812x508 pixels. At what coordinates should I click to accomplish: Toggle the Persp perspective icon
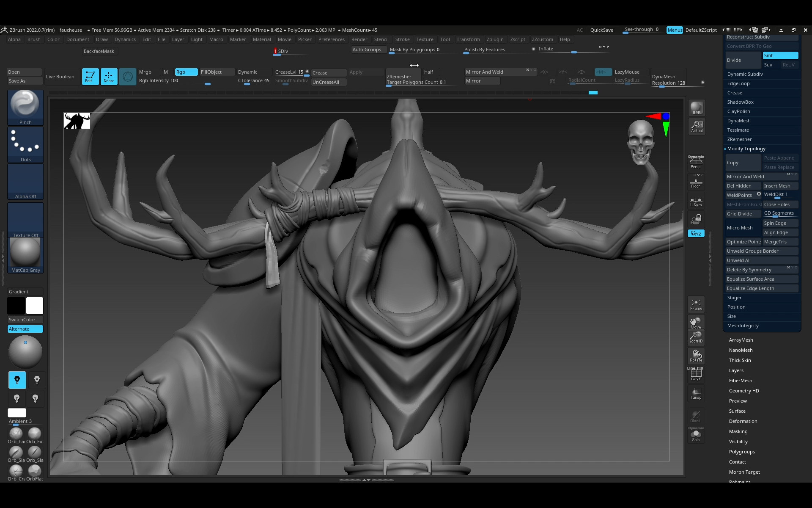(696, 162)
